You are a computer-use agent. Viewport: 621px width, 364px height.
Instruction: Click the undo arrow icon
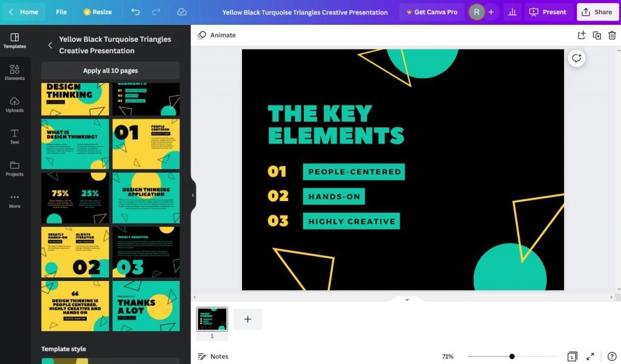click(x=135, y=12)
